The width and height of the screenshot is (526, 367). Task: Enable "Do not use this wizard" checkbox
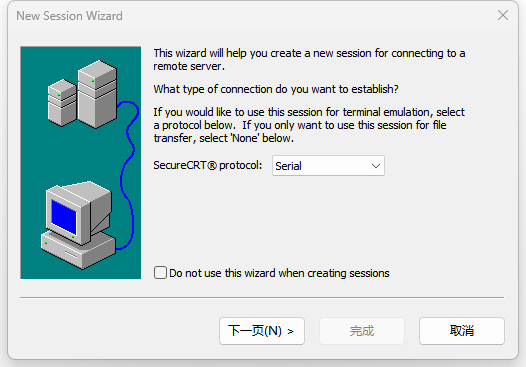click(x=160, y=272)
